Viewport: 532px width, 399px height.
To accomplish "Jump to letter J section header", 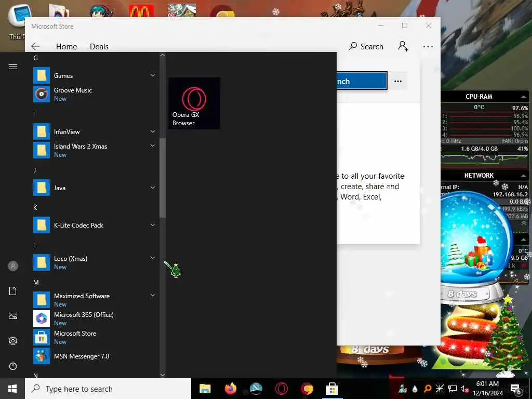I will (35, 170).
